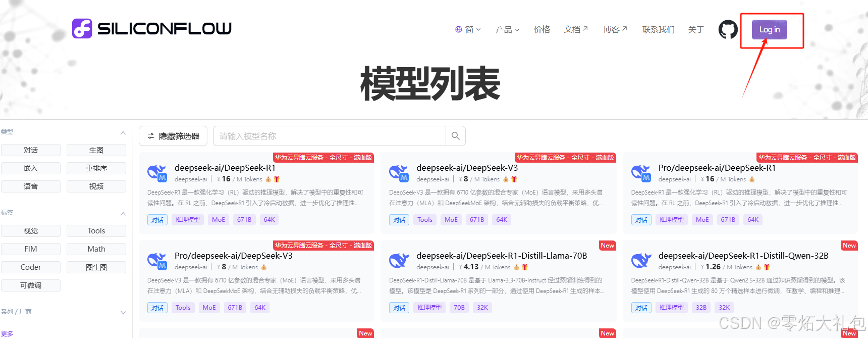Click gift icon on DeepSeek-R1-Distill-Llama-70B card

tap(525, 267)
